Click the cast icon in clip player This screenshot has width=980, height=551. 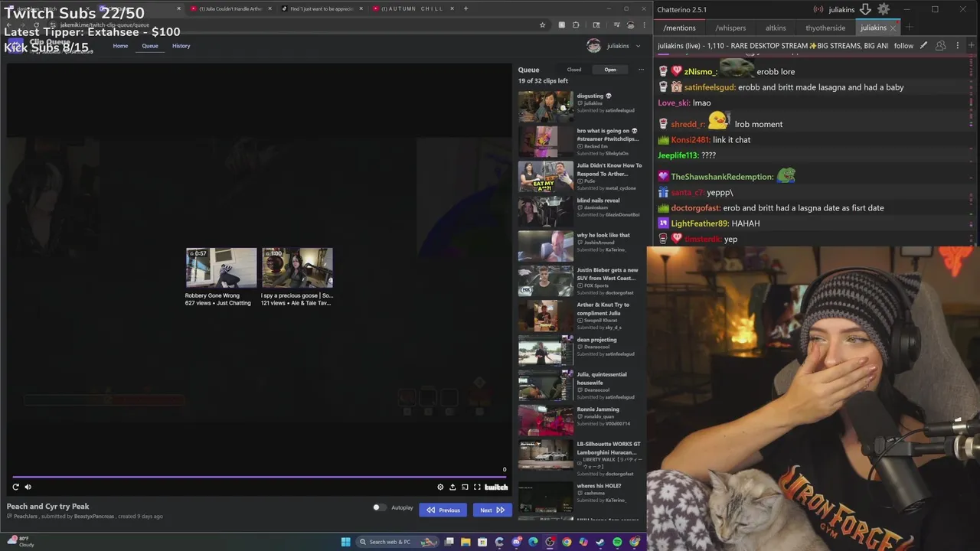tap(465, 487)
